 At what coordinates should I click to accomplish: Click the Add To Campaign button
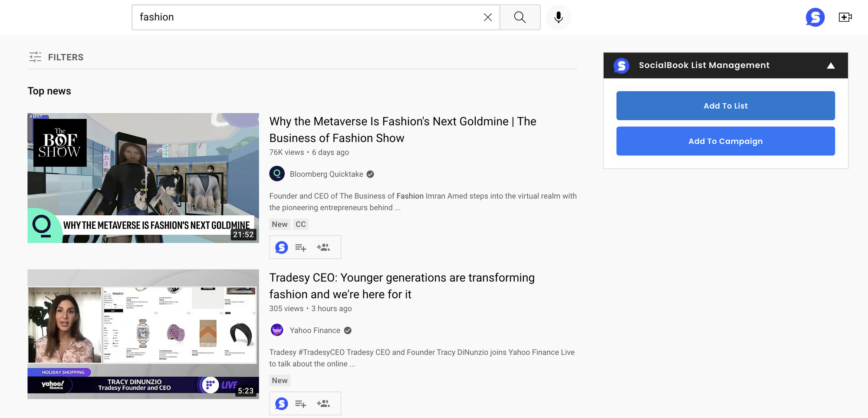point(726,141)
